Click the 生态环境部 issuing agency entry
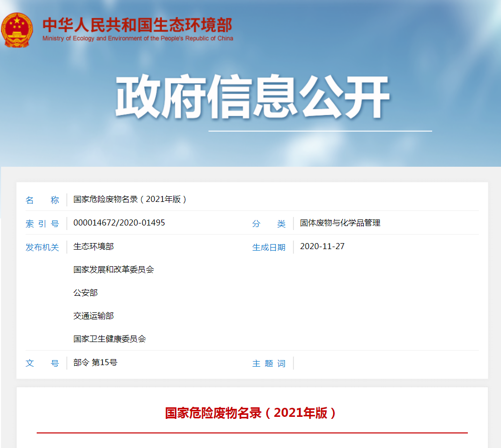The height and width of the screenshot is (448, 501). click(x=93, y=247)
